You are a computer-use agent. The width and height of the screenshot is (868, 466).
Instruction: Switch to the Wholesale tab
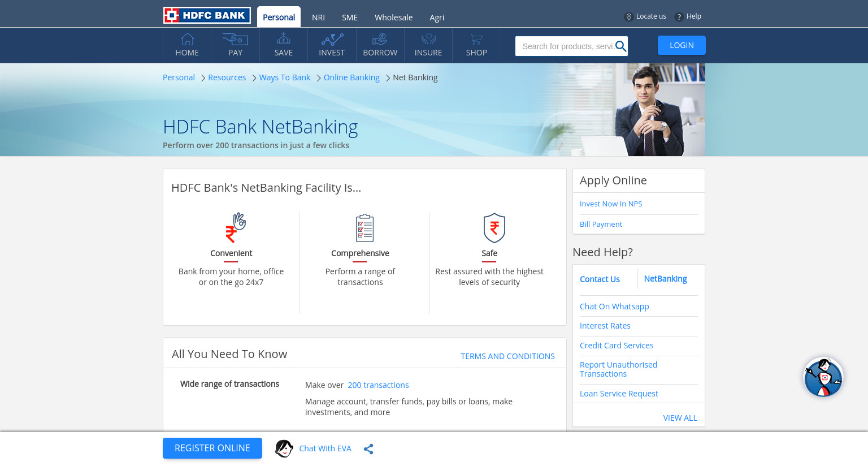tap(393, 18)
